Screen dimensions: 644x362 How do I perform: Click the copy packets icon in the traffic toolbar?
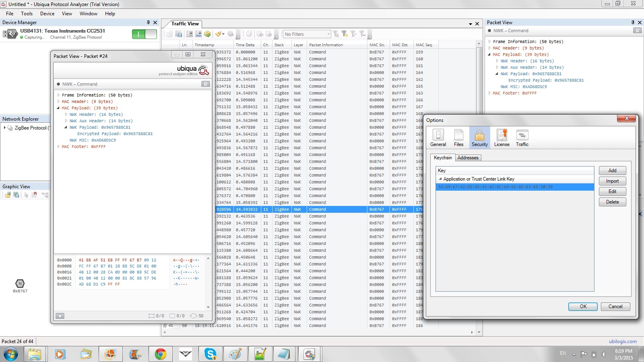coord(249,34)
